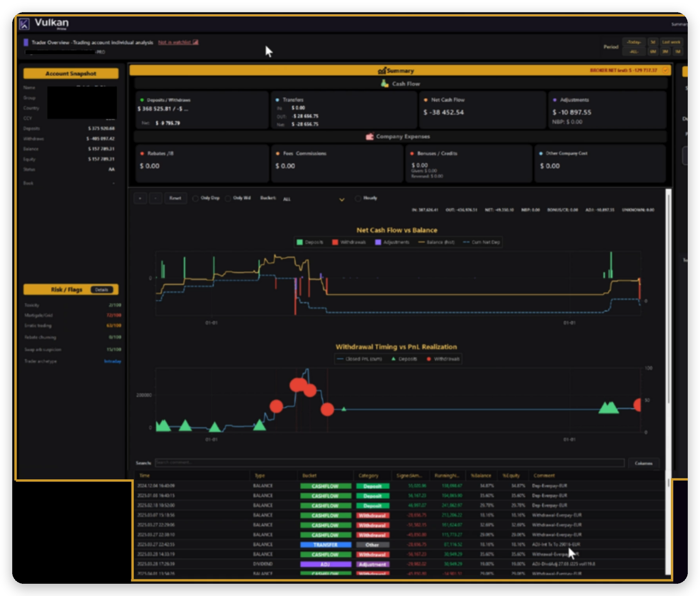Image resolution: width=700 pixels, height=596 pixels.
Task: Click the purple ADJ bucket tag
Action: click(325, 564)
